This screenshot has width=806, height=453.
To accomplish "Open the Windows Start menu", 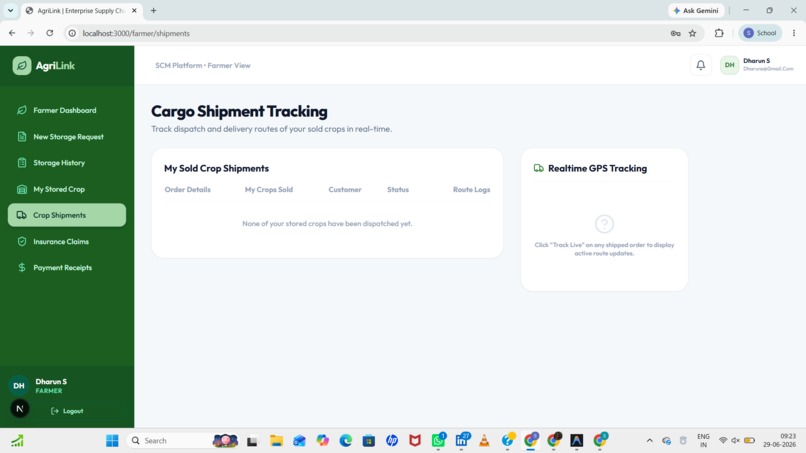I will click(x=112, y=441).
